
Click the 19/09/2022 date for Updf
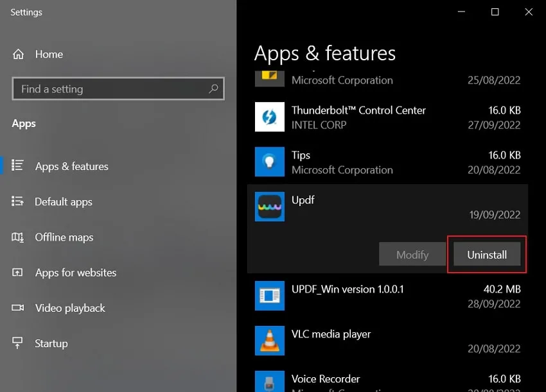coord(495,215)
